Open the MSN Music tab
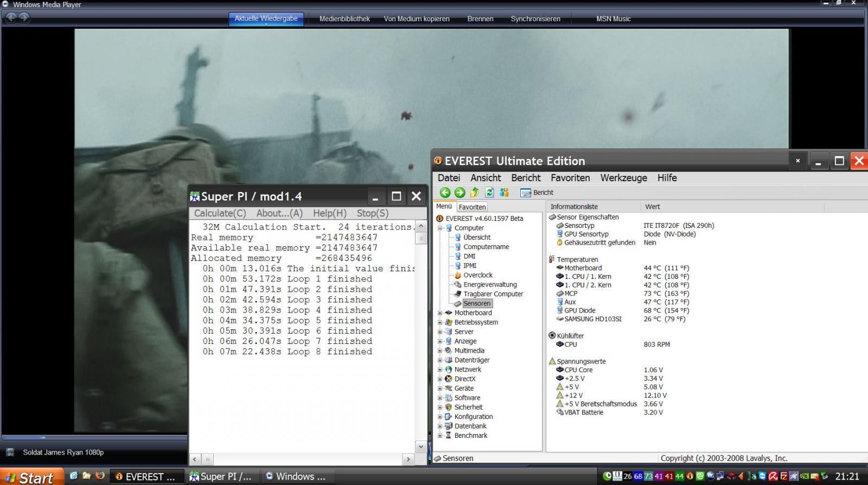Viewport: 868px width, 485px height. (x=614, y=18)
